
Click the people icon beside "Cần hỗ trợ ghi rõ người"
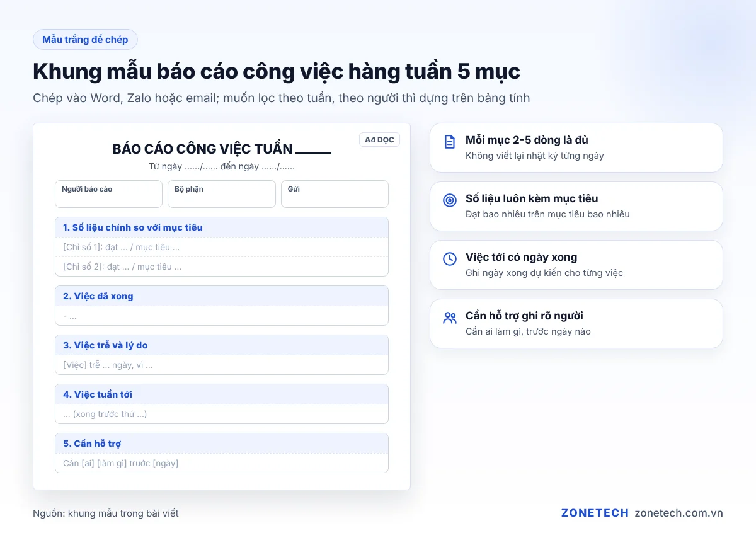point(450,318)
